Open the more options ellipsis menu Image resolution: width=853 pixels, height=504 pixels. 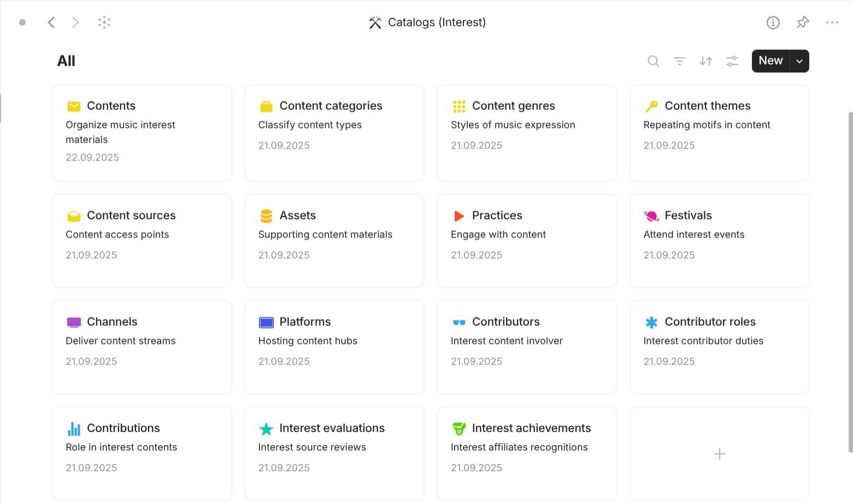tap(832, 22)
